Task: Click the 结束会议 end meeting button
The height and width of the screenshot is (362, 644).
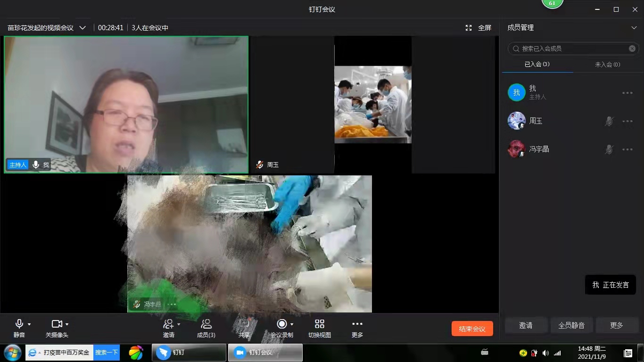Action: pyautogui.click(x=472, y=329)
